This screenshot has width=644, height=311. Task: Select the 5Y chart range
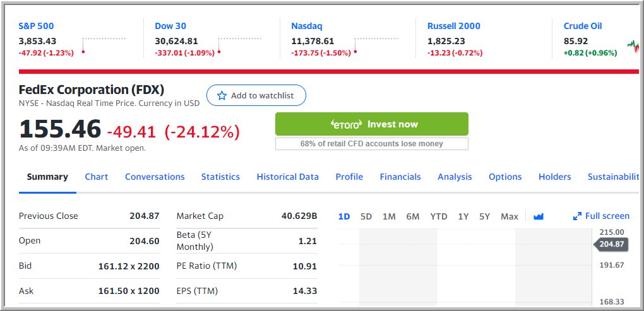[485, 216]
